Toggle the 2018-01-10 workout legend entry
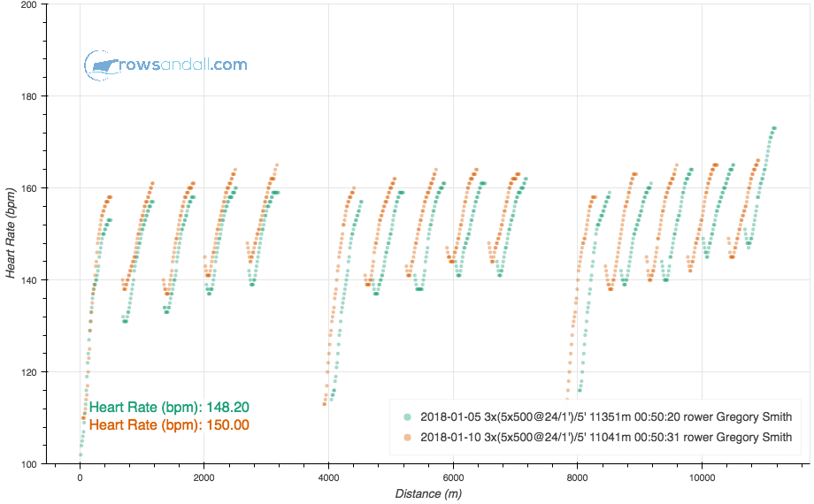This screenshot has width=814, height=504. [x=606, y=437]
